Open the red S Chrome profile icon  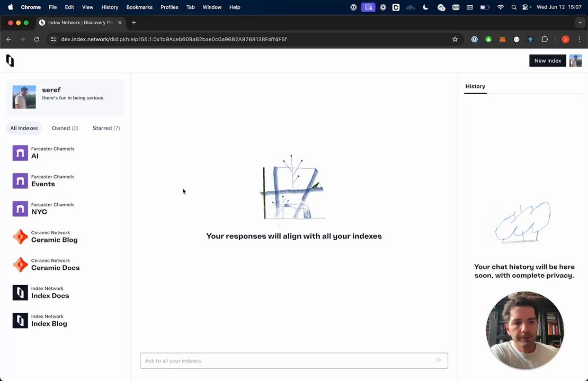point(566,39)
